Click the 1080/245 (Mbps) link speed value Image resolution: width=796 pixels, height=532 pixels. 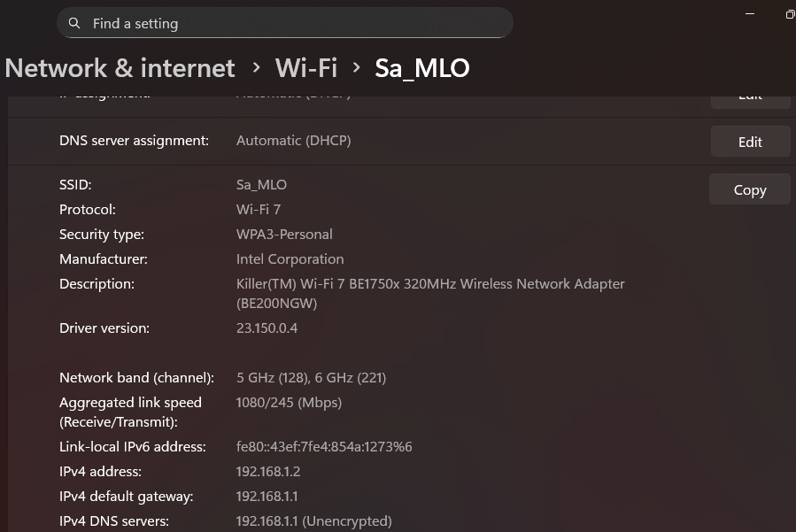tap(289, 403)
